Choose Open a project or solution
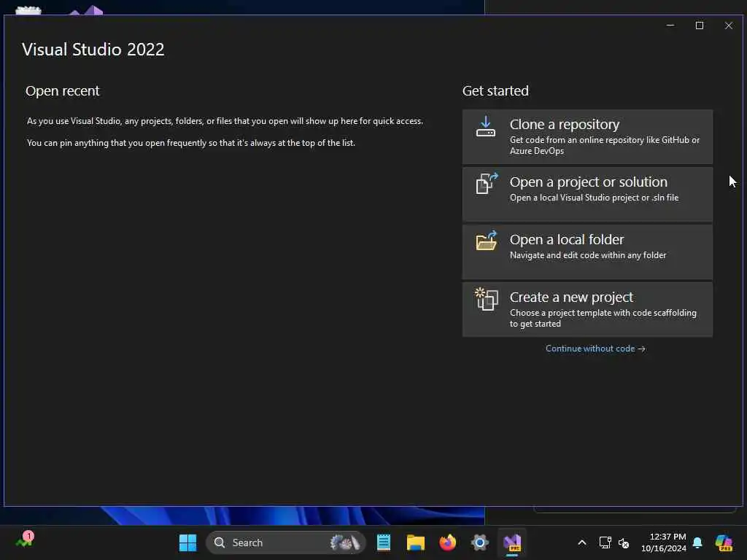This screenshot has height=560, width=747. pyautogui.click(x=587, y=194)
